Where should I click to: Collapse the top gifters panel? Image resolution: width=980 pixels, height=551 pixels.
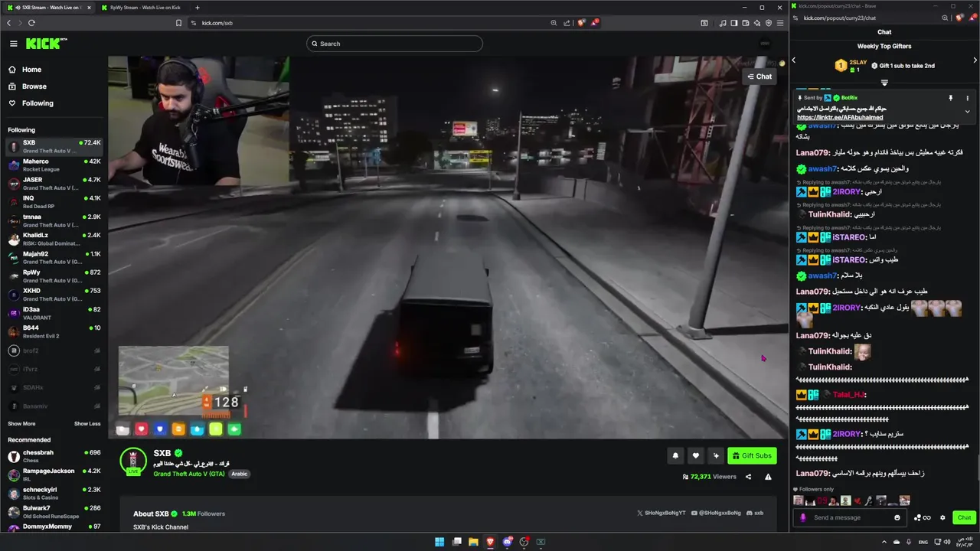[884, 83]
